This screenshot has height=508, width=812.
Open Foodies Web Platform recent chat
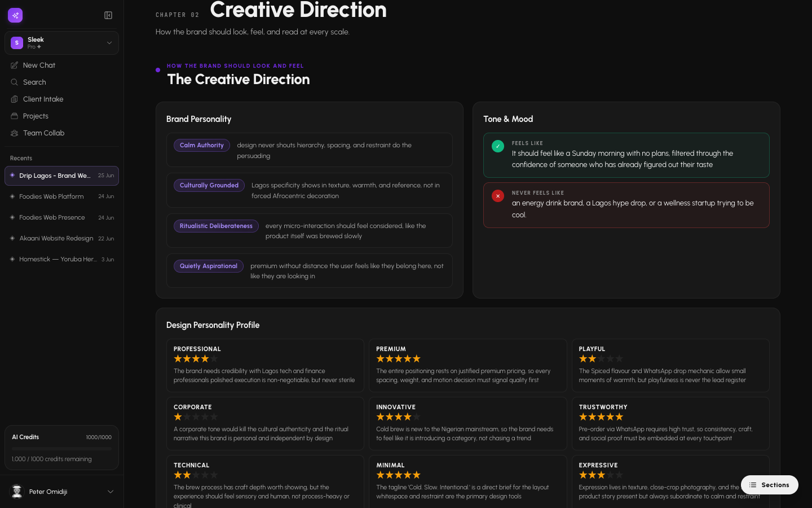click(x=62, y=196)
